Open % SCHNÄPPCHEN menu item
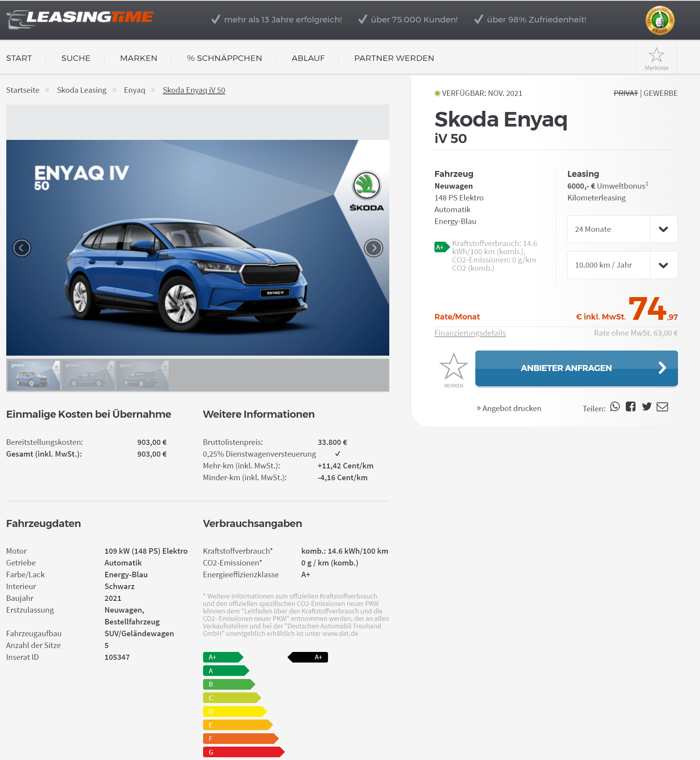Viewport: 700px width, 760px height. click(x=224, y=58)
